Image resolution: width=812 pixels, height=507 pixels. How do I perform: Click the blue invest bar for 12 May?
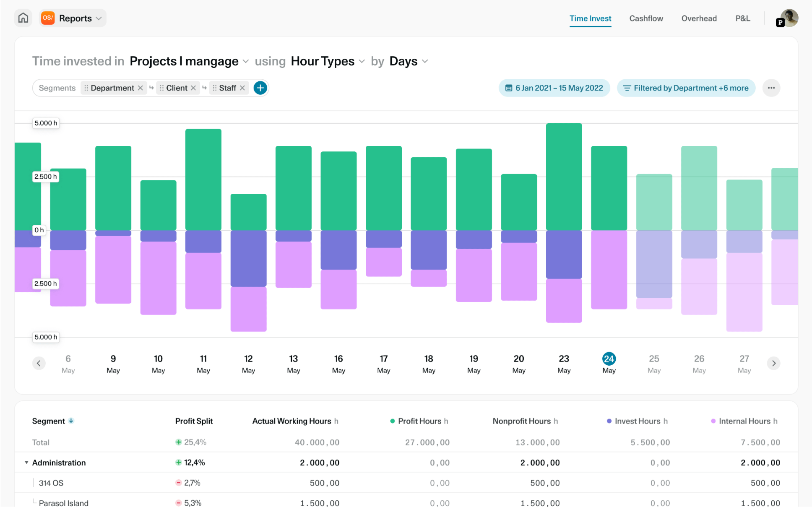pos(248,258)
